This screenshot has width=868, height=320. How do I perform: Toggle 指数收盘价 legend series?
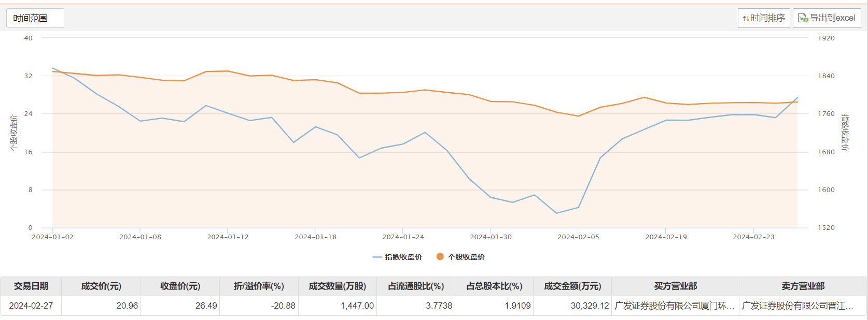(x=397, y=257)
